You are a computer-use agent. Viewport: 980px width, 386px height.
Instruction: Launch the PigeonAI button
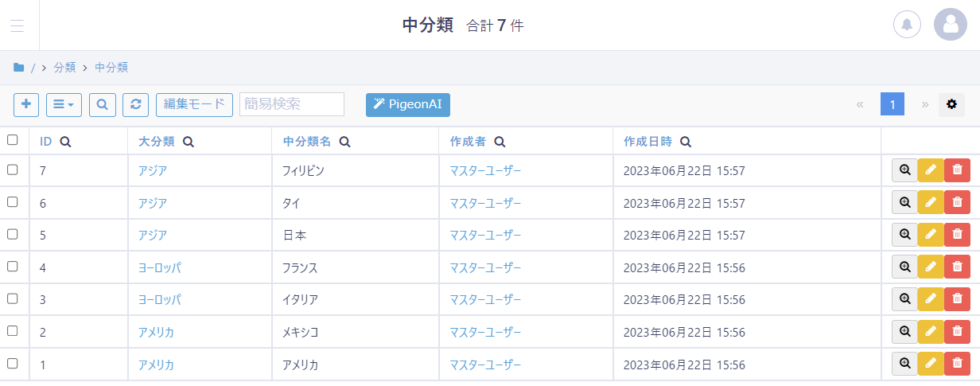click(x=408, y=104)
